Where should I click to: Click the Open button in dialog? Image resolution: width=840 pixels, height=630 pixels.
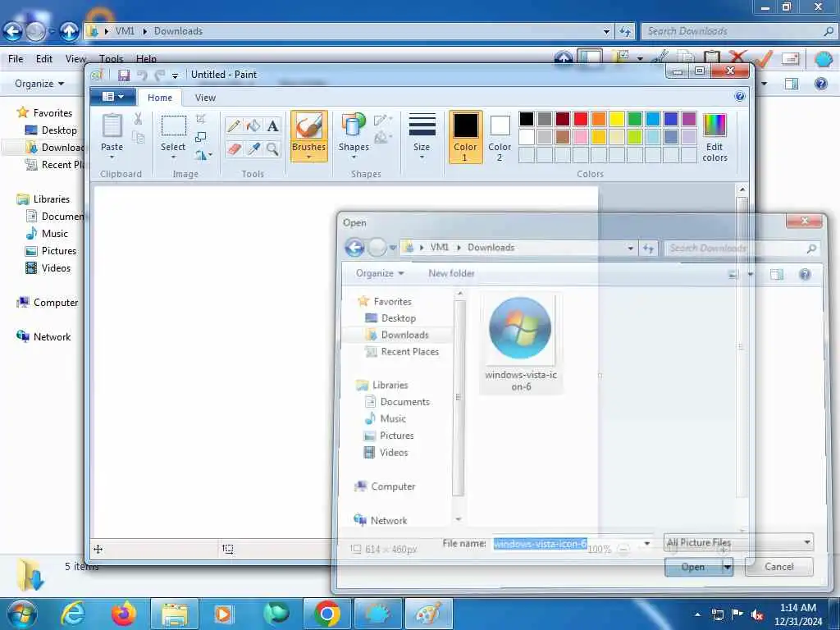tap(692, 567)
